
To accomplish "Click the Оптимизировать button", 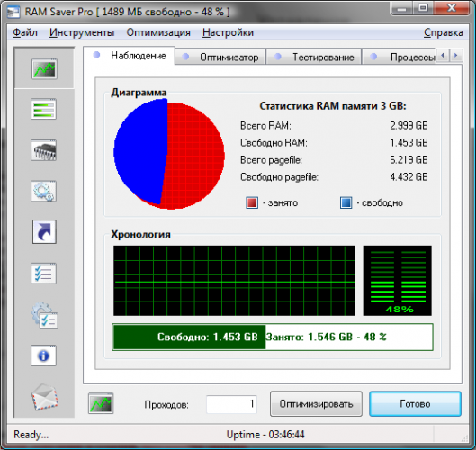I will (x=316, y=403).
